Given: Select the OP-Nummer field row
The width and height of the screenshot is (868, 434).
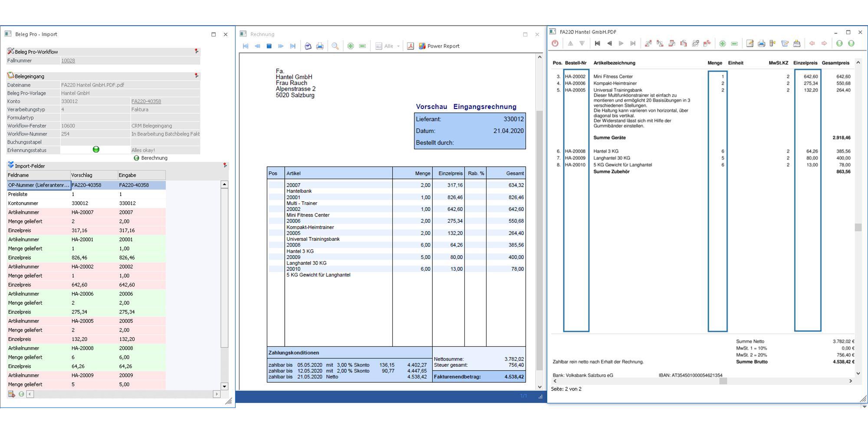Looking at the screenshot, I should tap(86, 185).
